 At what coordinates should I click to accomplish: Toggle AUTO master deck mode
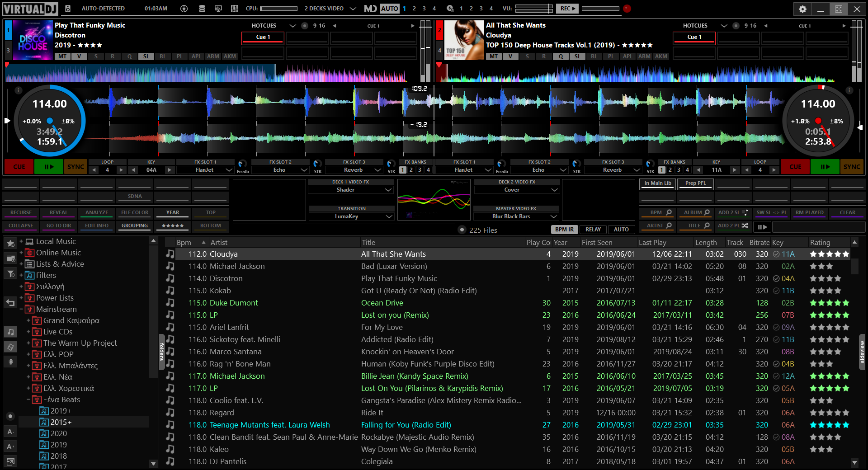389,9
